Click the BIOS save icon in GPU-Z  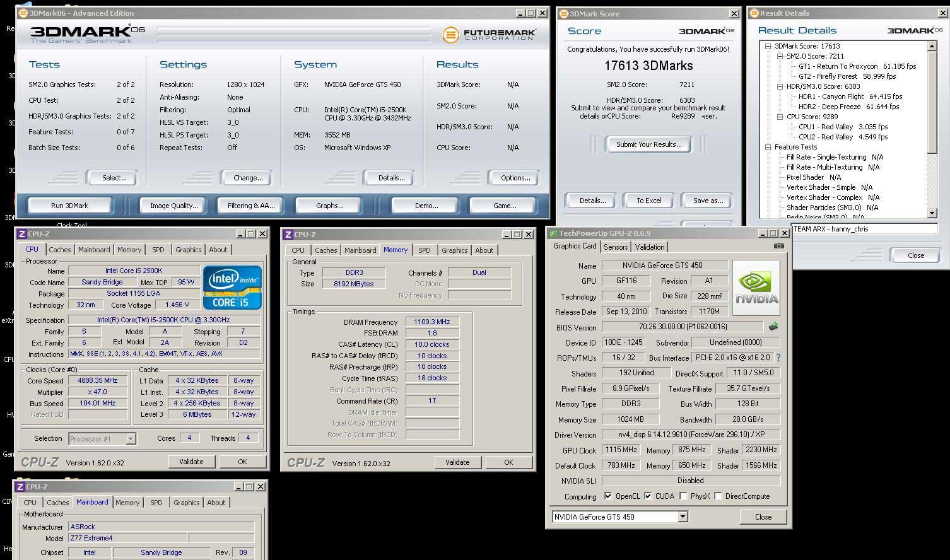[773, 327]
